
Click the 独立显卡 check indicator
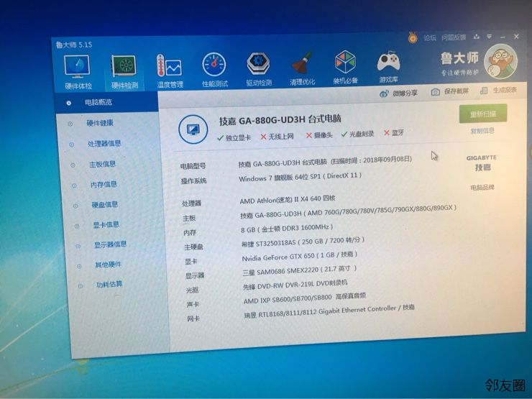tap(234, 137)
